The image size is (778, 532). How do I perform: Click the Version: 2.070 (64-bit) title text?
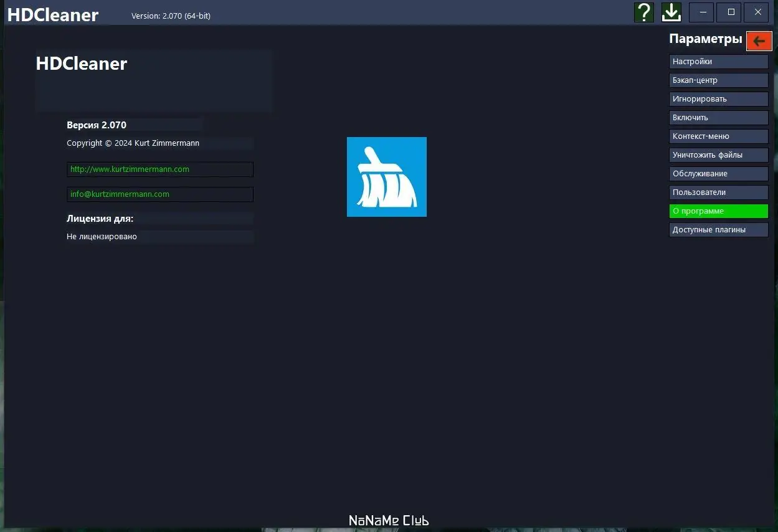pyautogui.click(x=171, y=16)
